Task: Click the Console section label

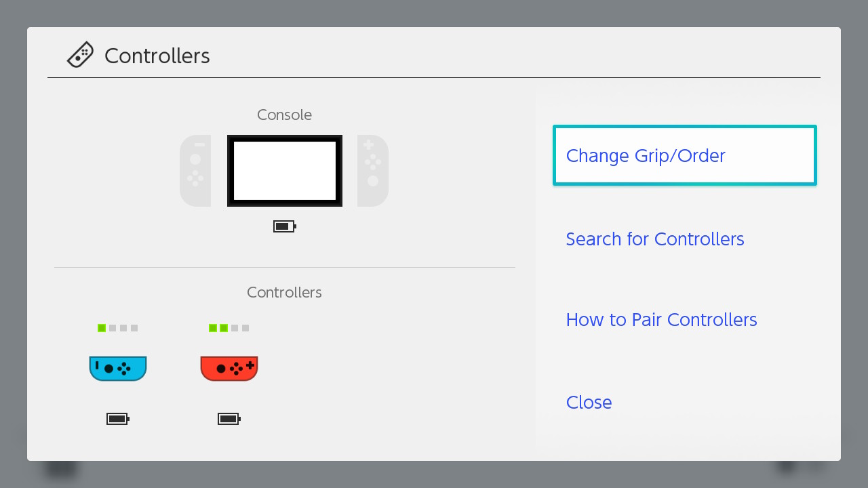Action: coord(284,115)
